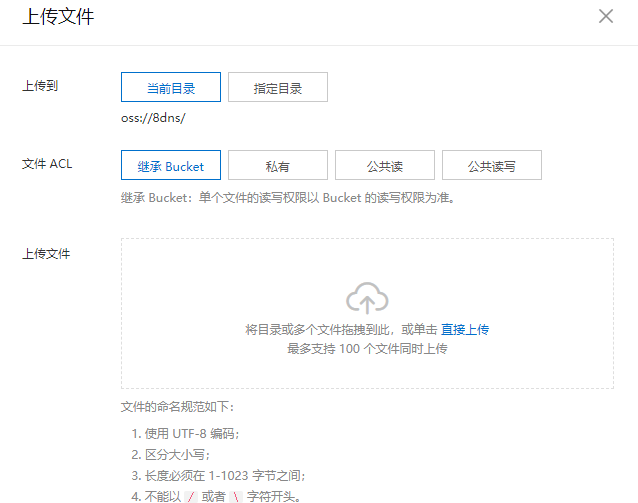Click the 使用 UTF-8 编码 rule
The height and width of the screenshot is (503, 638).
[x=186, y=433]
